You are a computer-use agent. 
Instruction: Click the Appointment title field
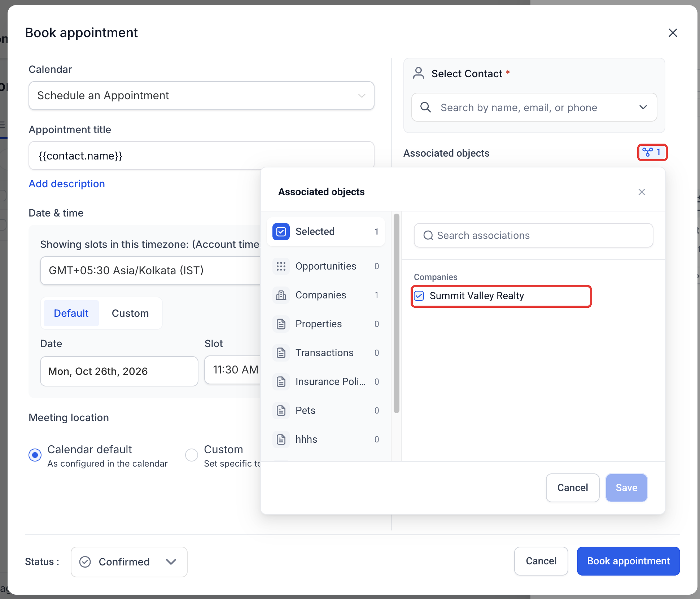pos(201,156)
